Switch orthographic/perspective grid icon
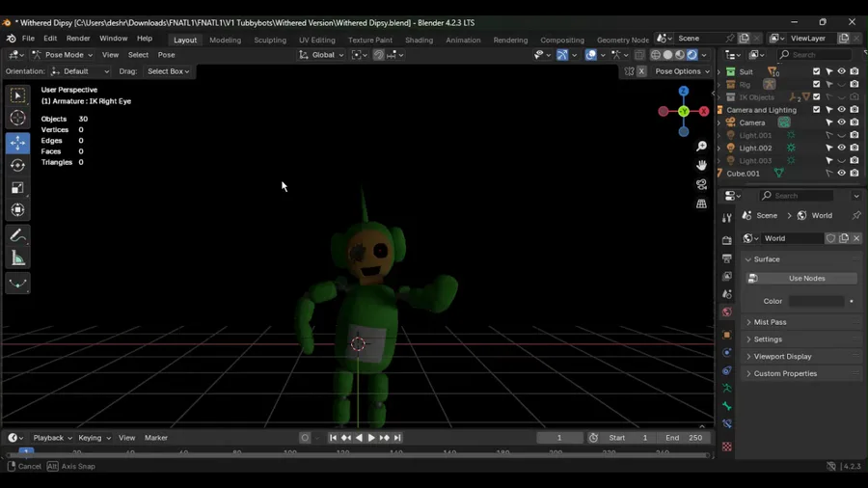Viewport: 868px width, 488px height. pos(701,203)
